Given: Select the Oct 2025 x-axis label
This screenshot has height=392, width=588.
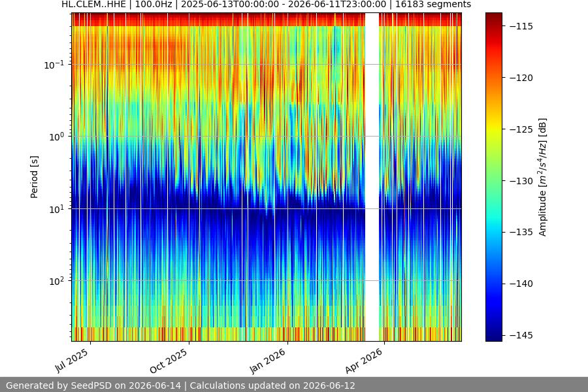Looking at the screenshot, I should 169,361.
